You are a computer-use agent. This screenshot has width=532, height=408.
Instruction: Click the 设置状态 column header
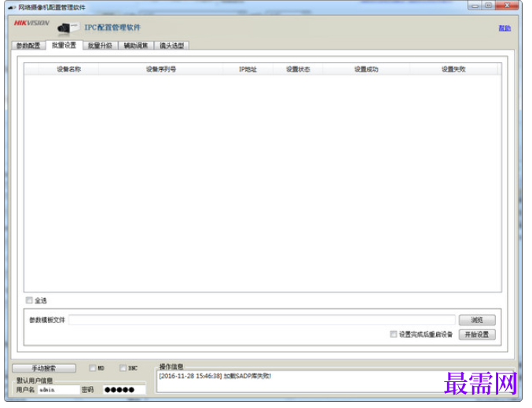pos(298,69)
